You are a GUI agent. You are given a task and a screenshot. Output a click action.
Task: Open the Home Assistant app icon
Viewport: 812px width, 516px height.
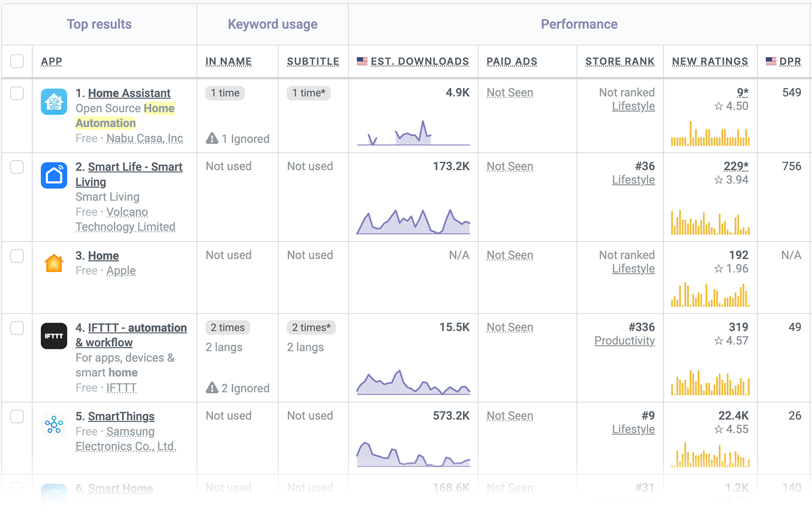pos(54,102)
